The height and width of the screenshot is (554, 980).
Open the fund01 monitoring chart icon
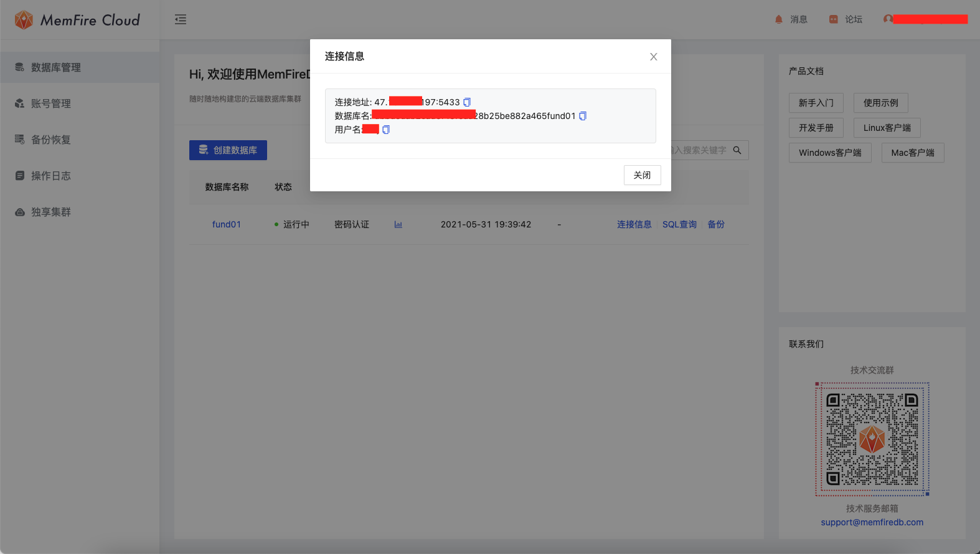point(398,224)
